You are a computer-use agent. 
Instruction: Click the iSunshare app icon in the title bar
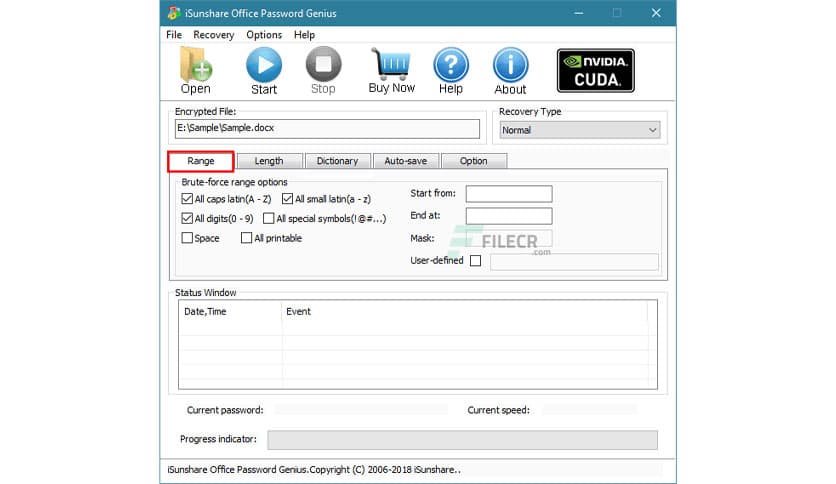click(174, 13)
